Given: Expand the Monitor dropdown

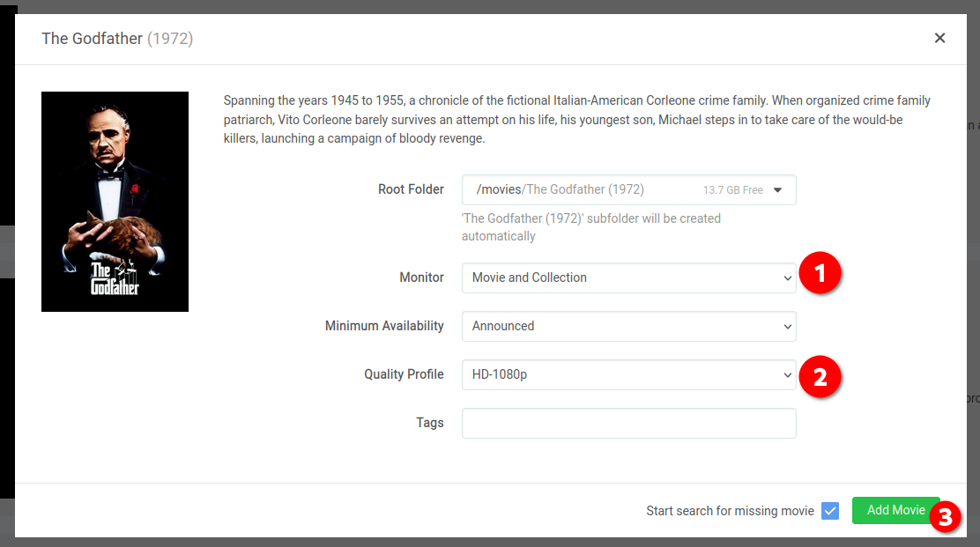Looking at the screenshot, I should 628,277.
